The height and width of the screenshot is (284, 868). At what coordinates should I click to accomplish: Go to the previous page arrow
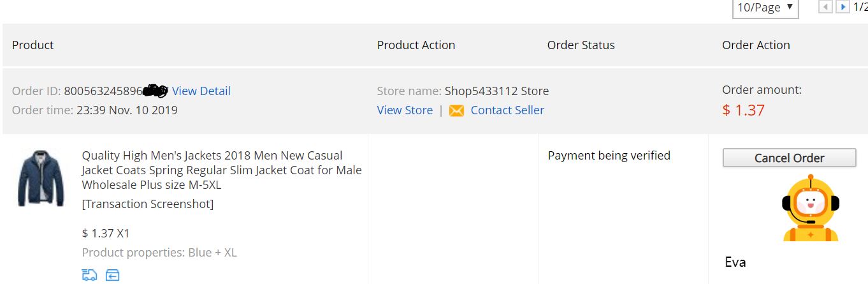[x=826, y=7]
